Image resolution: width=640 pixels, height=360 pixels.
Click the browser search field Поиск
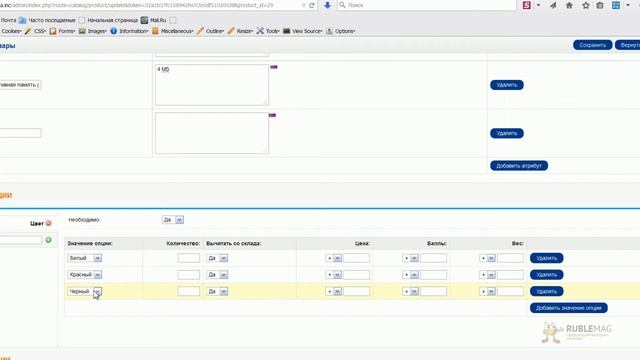click(x=426, y=5)
